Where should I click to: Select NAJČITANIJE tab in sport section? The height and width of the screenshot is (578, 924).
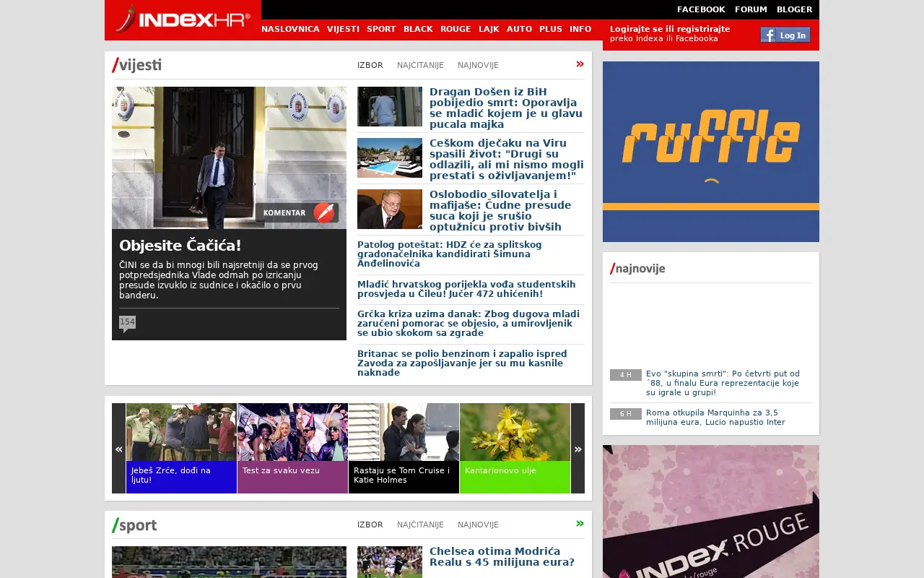pos(420,525)
